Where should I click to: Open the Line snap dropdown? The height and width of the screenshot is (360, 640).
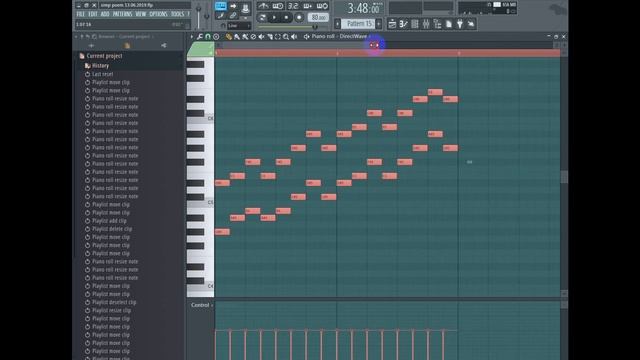(x=239, y=26)
